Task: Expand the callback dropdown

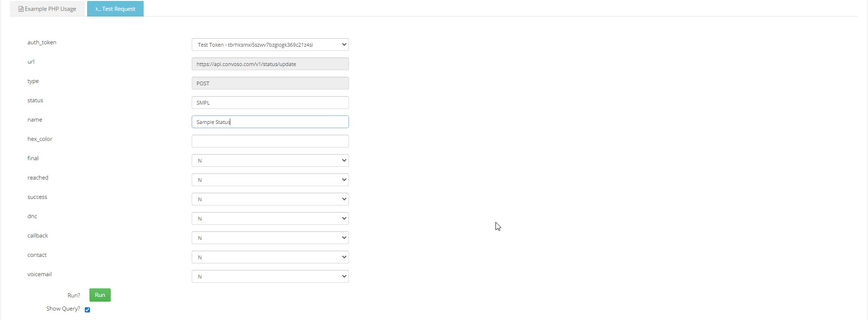Action: tap(269, 238)
